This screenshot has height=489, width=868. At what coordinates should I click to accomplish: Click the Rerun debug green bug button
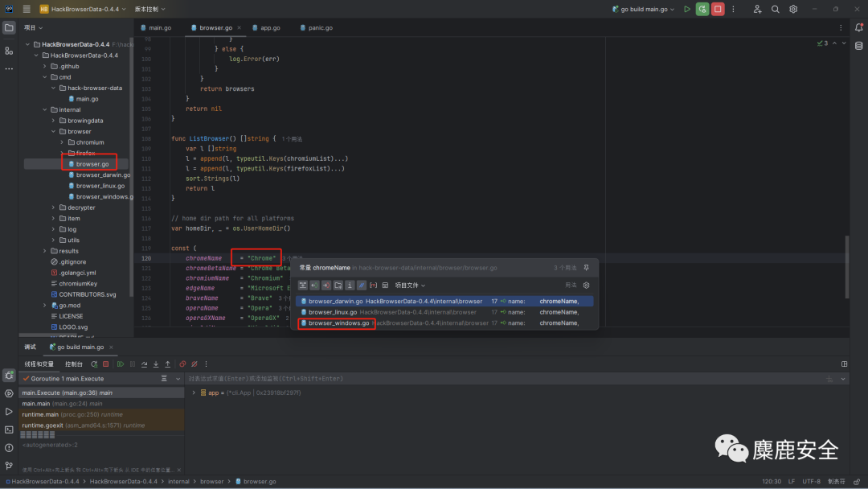pyautogui.click(x=702, y=9)
